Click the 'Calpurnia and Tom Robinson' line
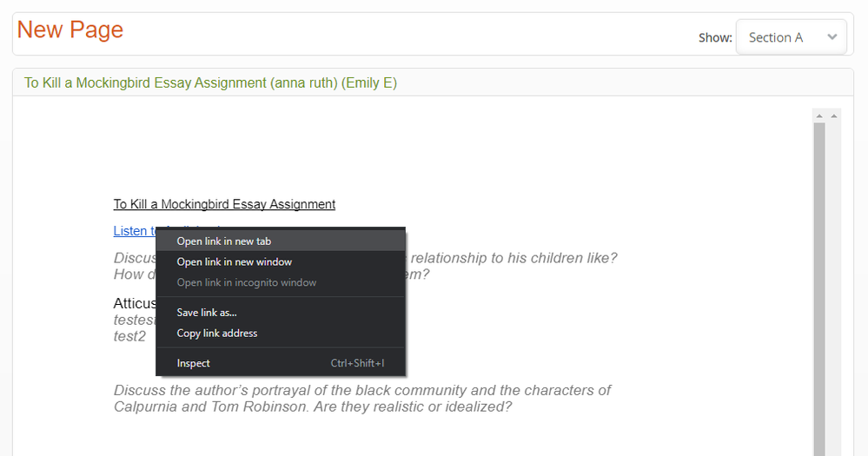Image resolution: width=868 pixels, height=456 pixels. pos(312,406)
